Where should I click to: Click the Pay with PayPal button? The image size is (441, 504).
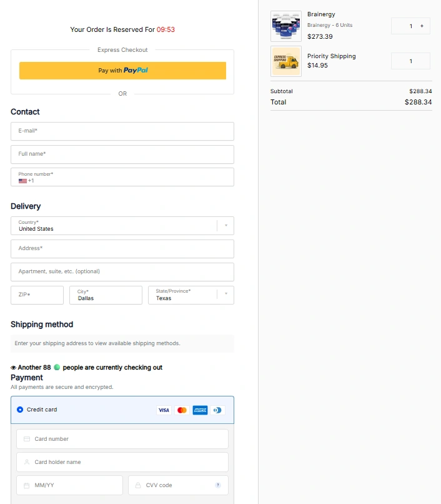122,70
